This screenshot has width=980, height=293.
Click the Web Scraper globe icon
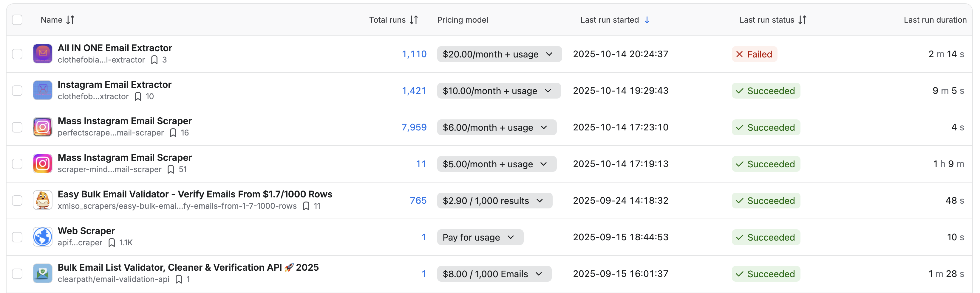(43, 237)
